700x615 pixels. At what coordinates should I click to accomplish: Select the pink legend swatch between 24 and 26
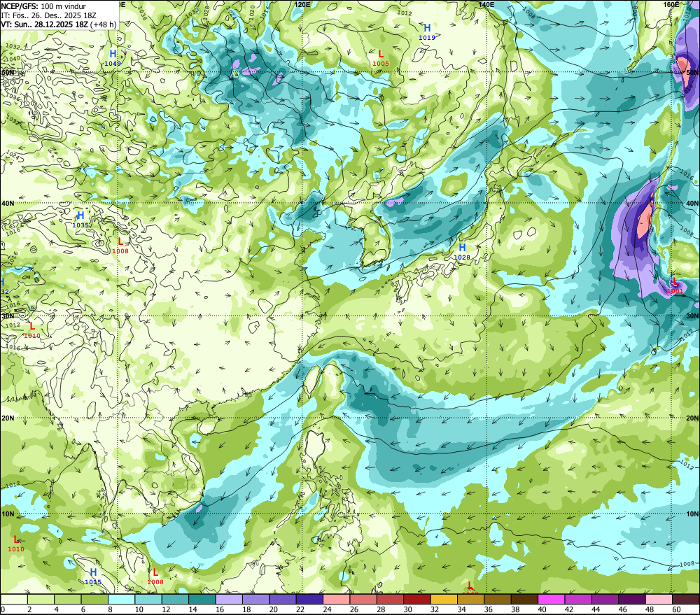pyautogui.click(x=336, y=600)
